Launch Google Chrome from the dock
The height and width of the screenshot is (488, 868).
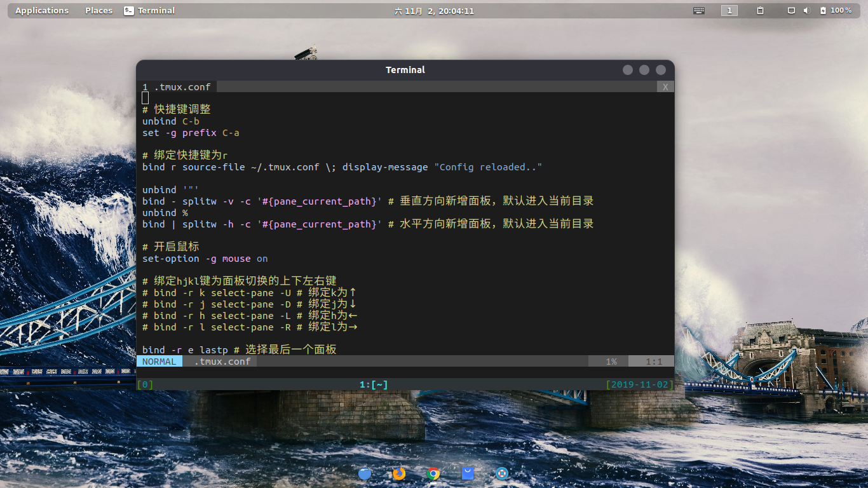[433, 473]
